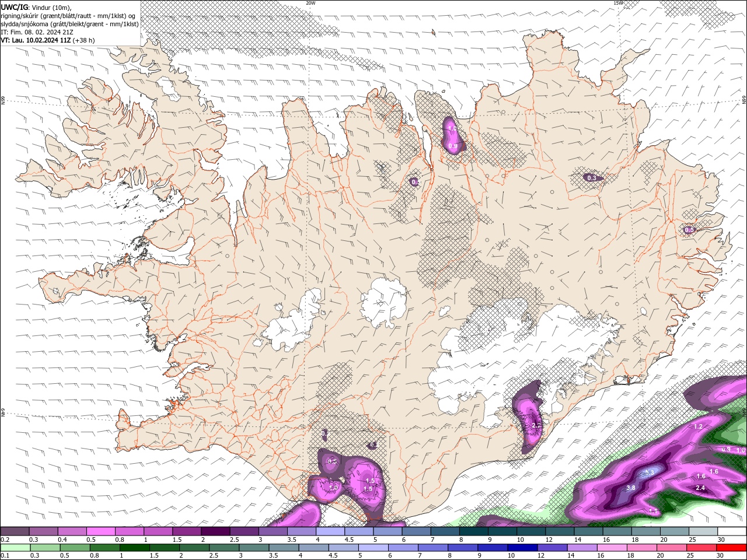Click the dark teal swatch starting at 8 in upper legend
The height and width of the screenshot is (560, 747).
pos(474,531)
